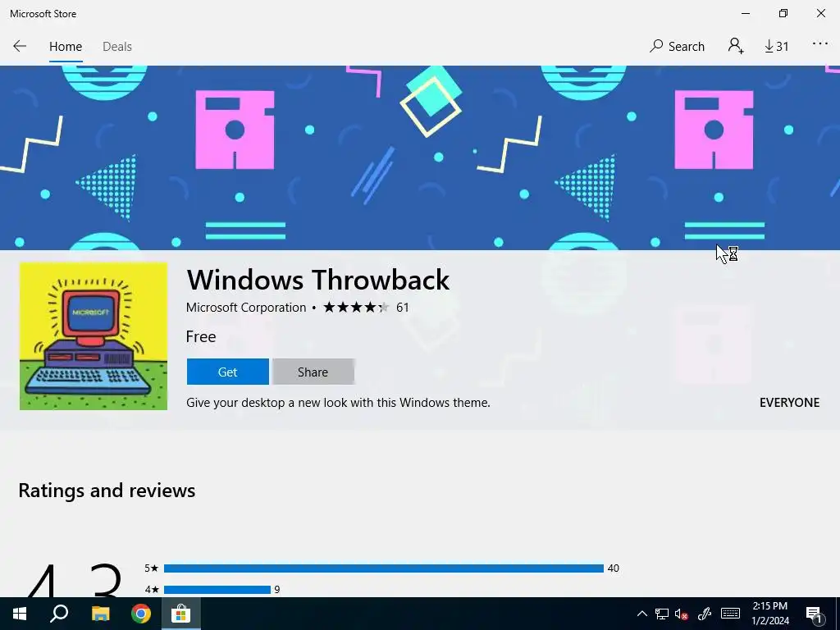The height and width of the screenshot is (630, 840).
Task: Click the star rating next to 61
Action: coord(356,308)
